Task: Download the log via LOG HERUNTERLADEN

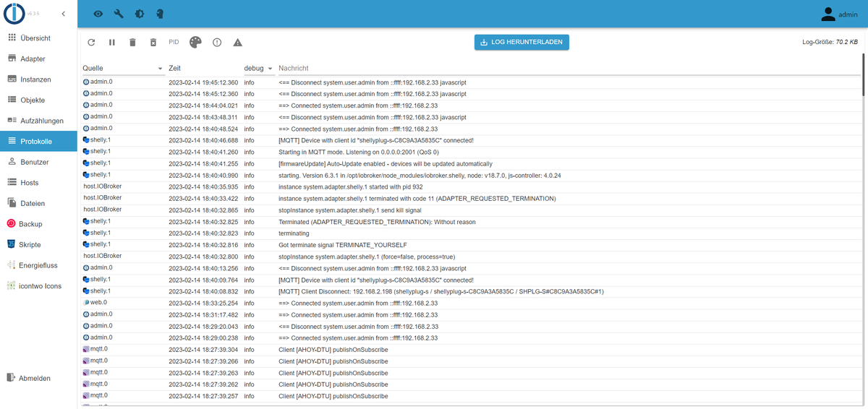Action: click(522, 43)
